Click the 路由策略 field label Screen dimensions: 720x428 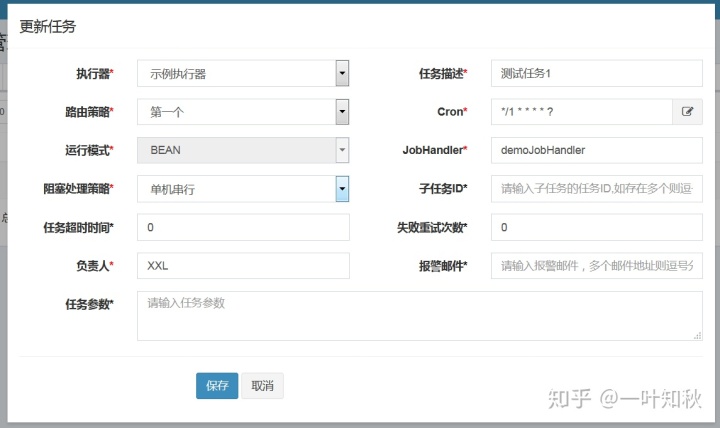(x=89, y=112)
